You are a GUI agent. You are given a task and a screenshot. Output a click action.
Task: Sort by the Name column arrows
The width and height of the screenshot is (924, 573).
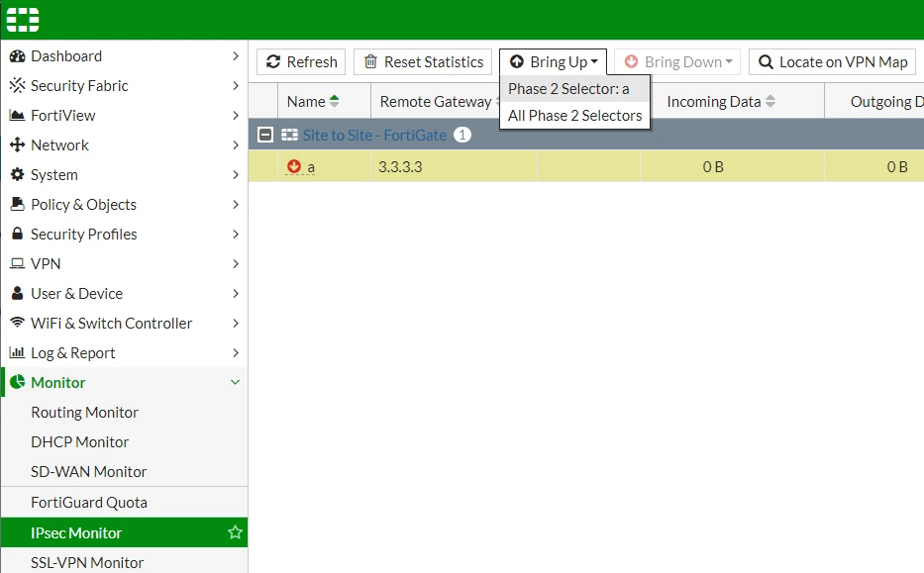[x=334, y=101]
